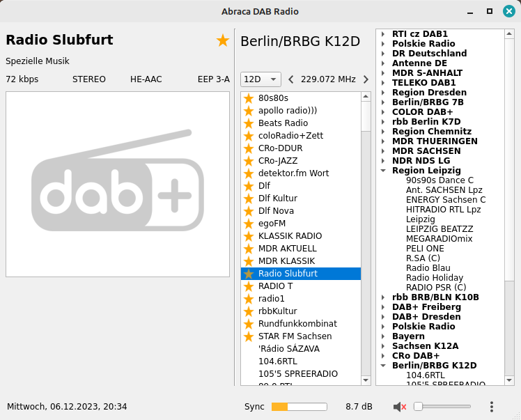This screenshot has width=521, height=420.
Task: Select 104.6RTL in the service list
Action: pyautogui.click(x=278, y=361)
